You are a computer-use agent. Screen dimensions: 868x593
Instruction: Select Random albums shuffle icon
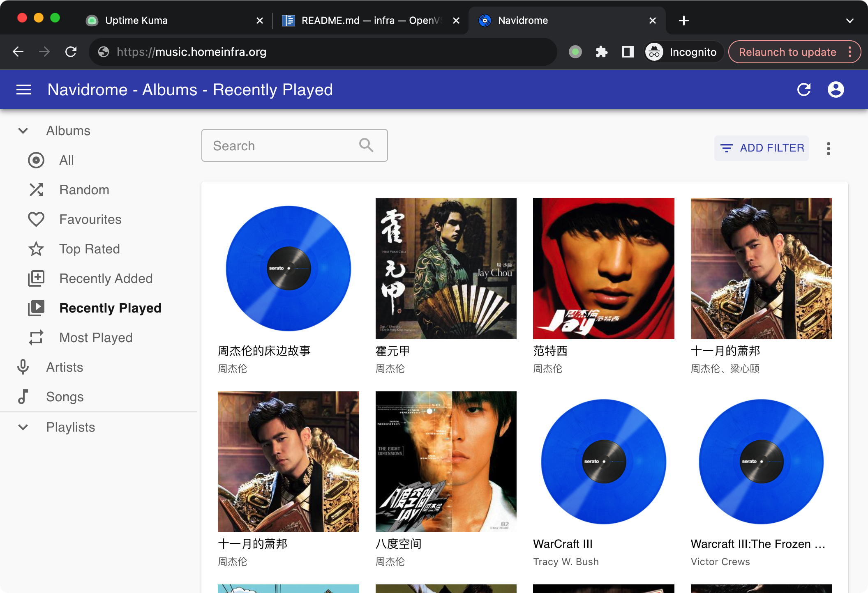(x=36, y=190)
